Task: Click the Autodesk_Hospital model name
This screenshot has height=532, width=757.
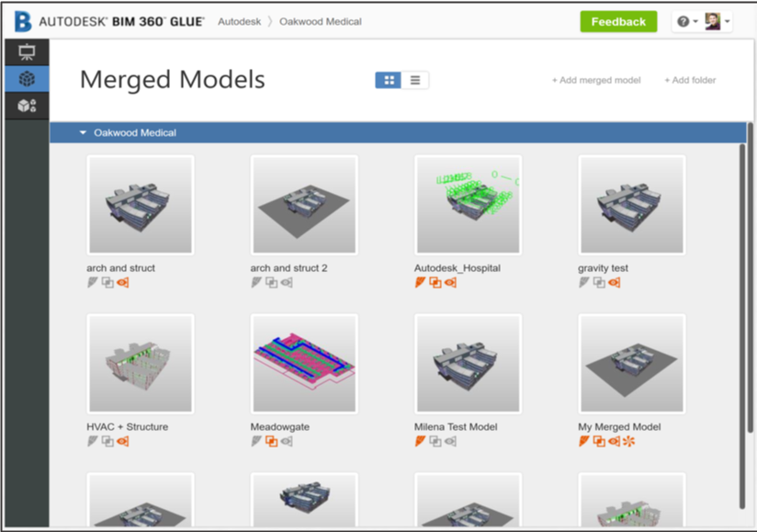Action: click(458, 268)
